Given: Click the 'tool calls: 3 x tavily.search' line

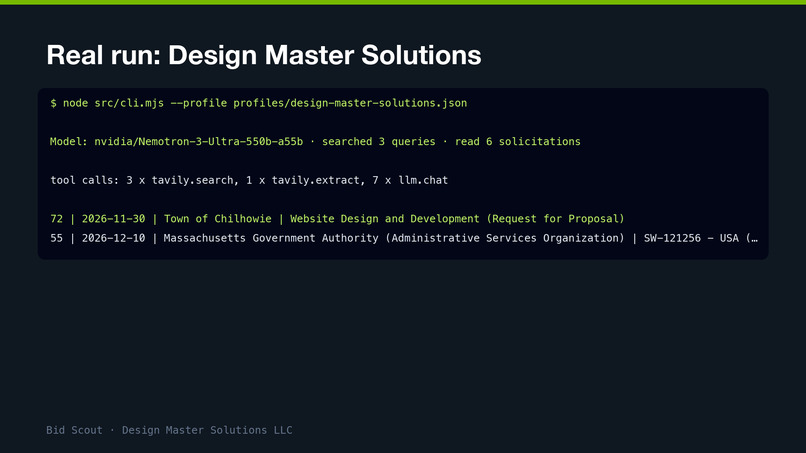Looking at the screenshot, I should [249, 180].
